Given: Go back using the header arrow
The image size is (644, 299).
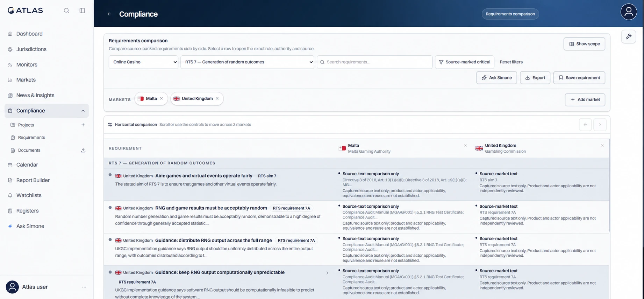Looking at the screenshot, I should (109, 14).
